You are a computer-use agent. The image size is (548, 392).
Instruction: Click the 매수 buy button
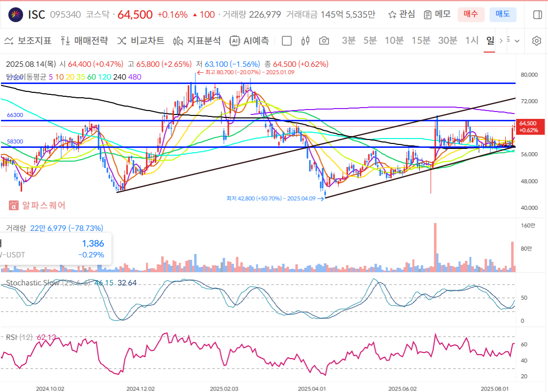click(x=471, y=14)
